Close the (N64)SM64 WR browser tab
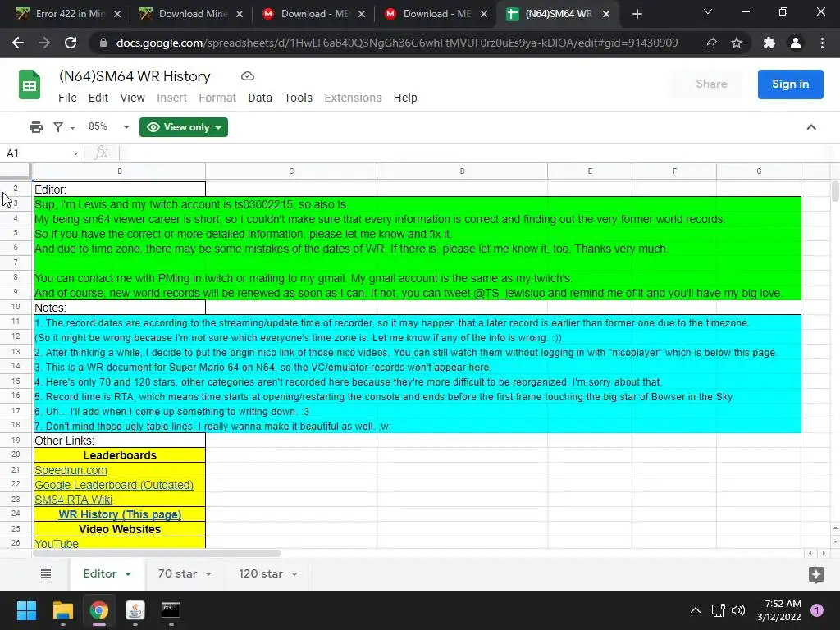 [606, 15]
